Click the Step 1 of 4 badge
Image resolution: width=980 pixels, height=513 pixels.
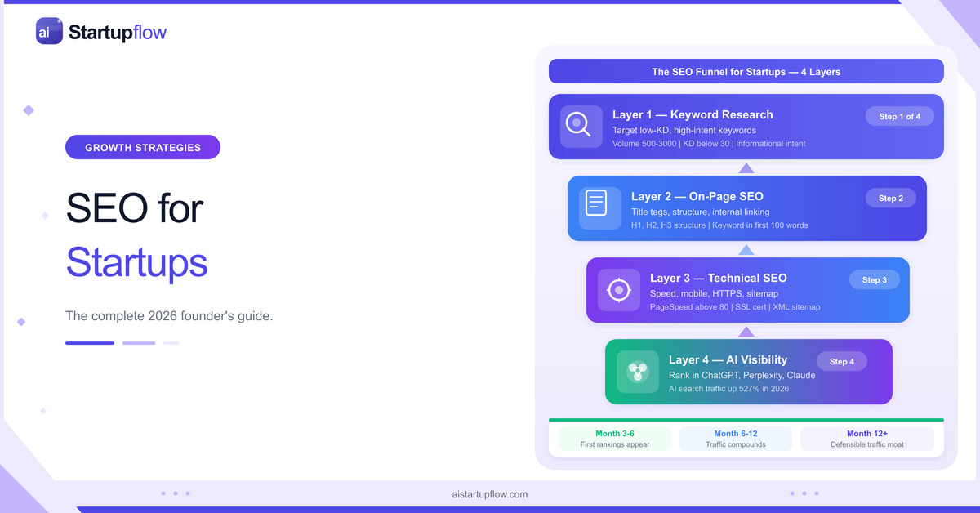pos(900,116)
